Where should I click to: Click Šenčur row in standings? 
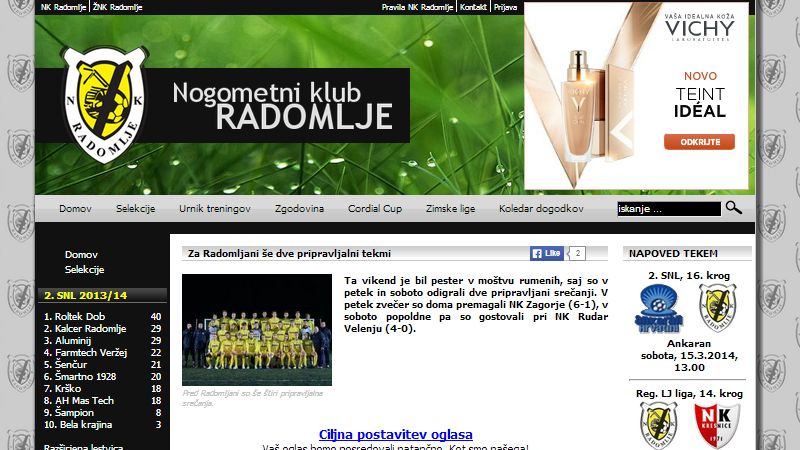(102, 364)
